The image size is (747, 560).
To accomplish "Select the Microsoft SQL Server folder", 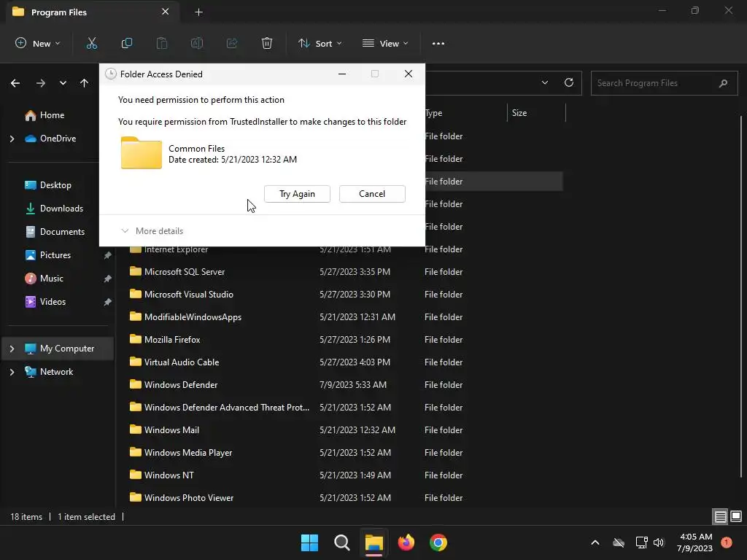I will [185, 272].
